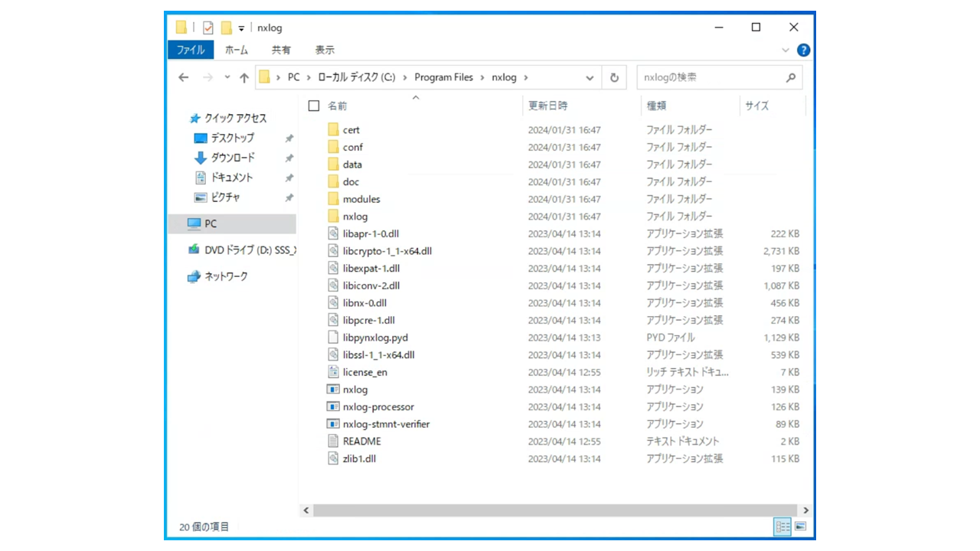Click the nxlog application icon
Viewport: 980px width, 551px height.
[333, 390]
